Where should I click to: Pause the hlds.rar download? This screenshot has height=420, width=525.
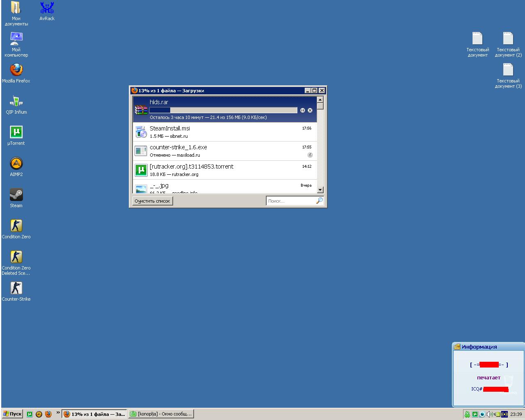coord(303,110)
